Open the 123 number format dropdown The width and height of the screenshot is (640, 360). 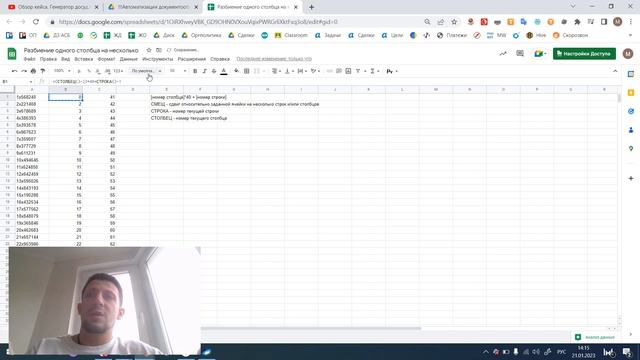click(118, 71)
